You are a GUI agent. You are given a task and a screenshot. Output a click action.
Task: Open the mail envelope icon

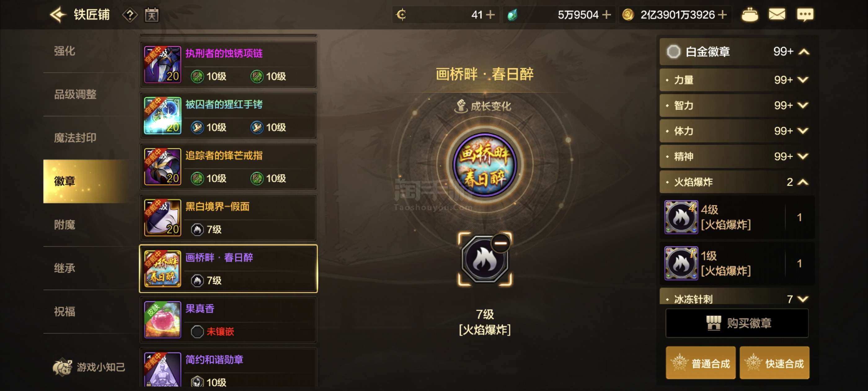coord(777,15)
